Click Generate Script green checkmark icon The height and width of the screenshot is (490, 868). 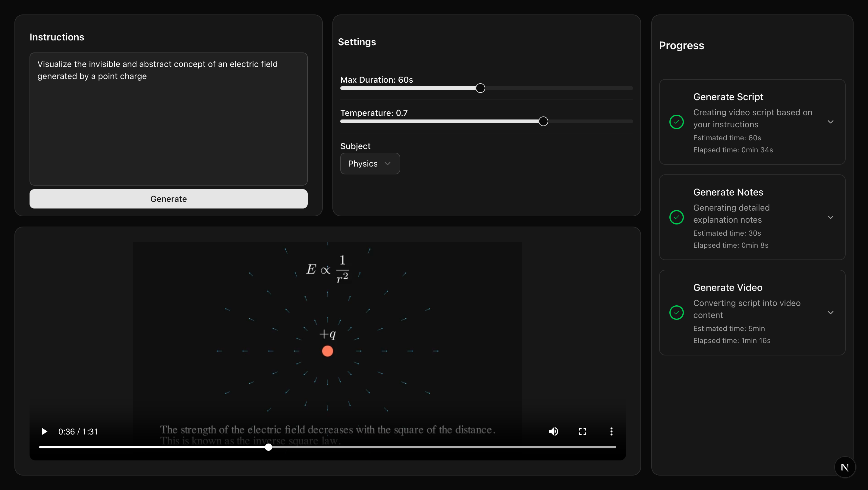point(676,122)
